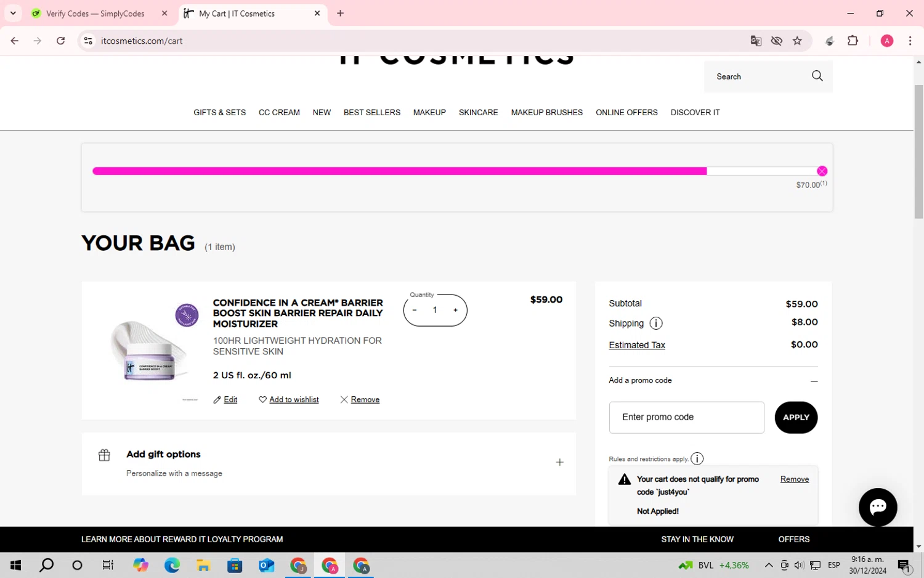
Task: Increase product quantity with plus button
Action: pyautogui.click(x=456, y=310)
